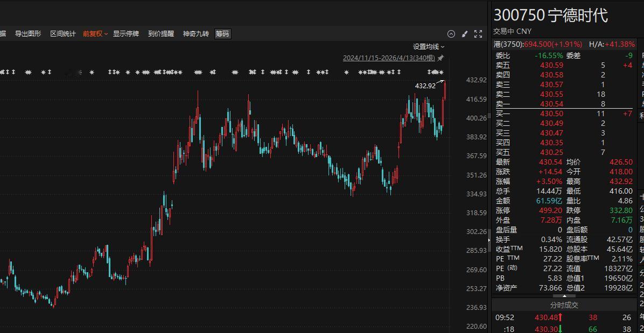The width and height of the screenshot is (644, 333).
Task: Click the 均价 value 426.50
Action: pyautogui.click(x=621, y=162)
